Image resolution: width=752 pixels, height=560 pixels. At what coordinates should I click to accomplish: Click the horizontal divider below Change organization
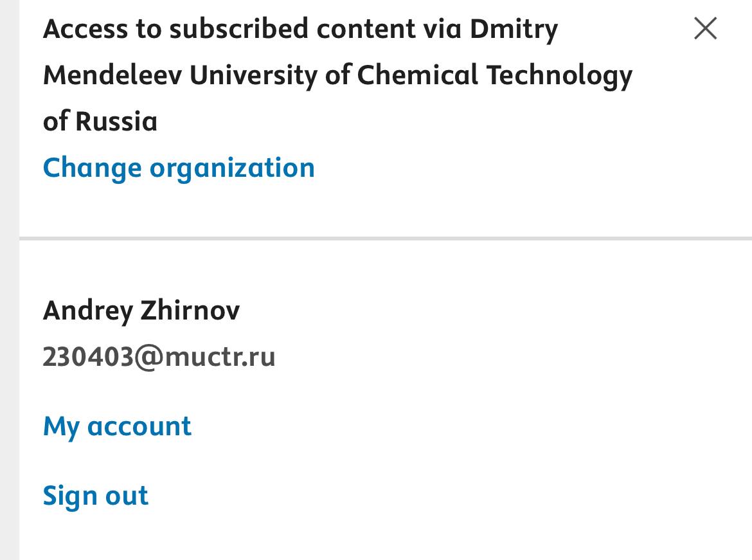pyautogui.click(x=386, y=239)
